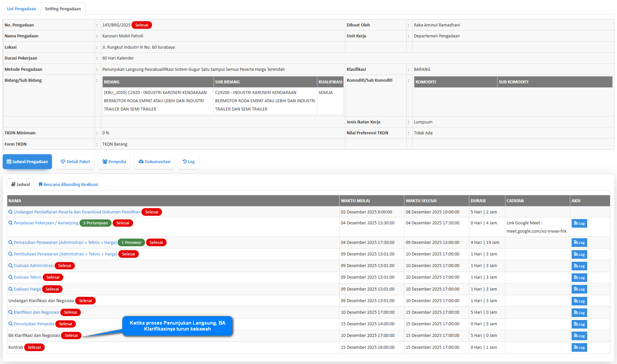
Task: Open the List Pengadaan tab
Action: (x=22, y=9)
